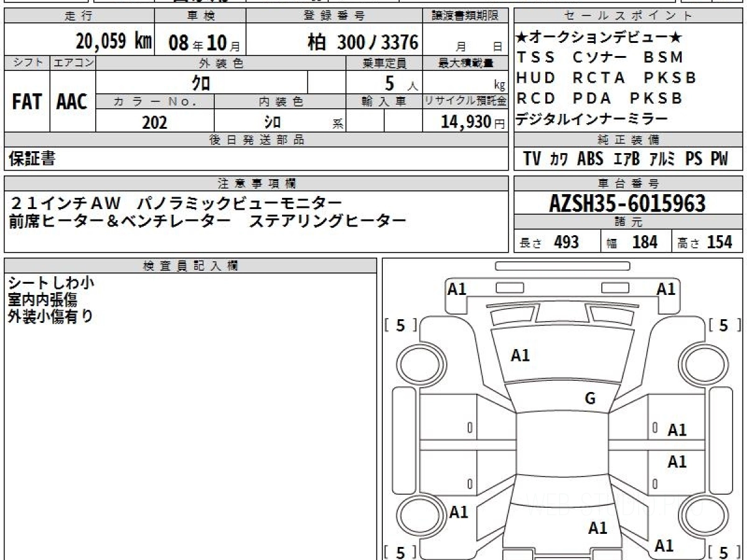Select the カワ leather equipment item
The image size is (747, 560).
(558, 159)
